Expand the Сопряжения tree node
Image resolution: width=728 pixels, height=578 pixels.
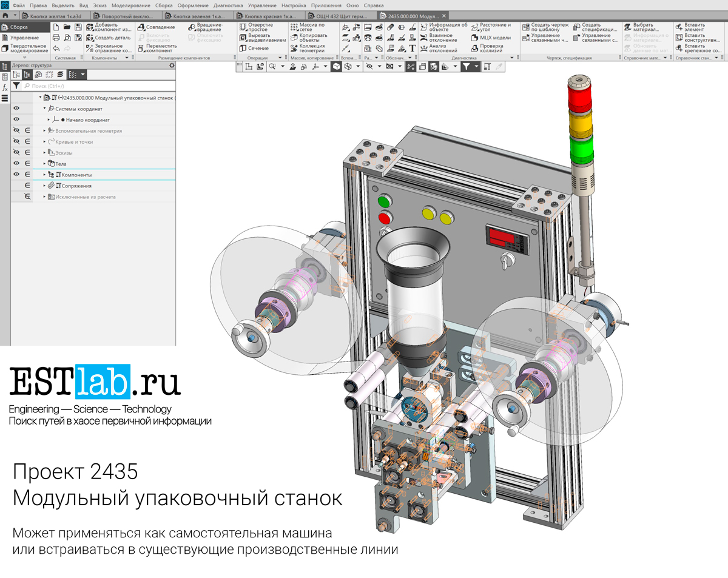[44, 186]
